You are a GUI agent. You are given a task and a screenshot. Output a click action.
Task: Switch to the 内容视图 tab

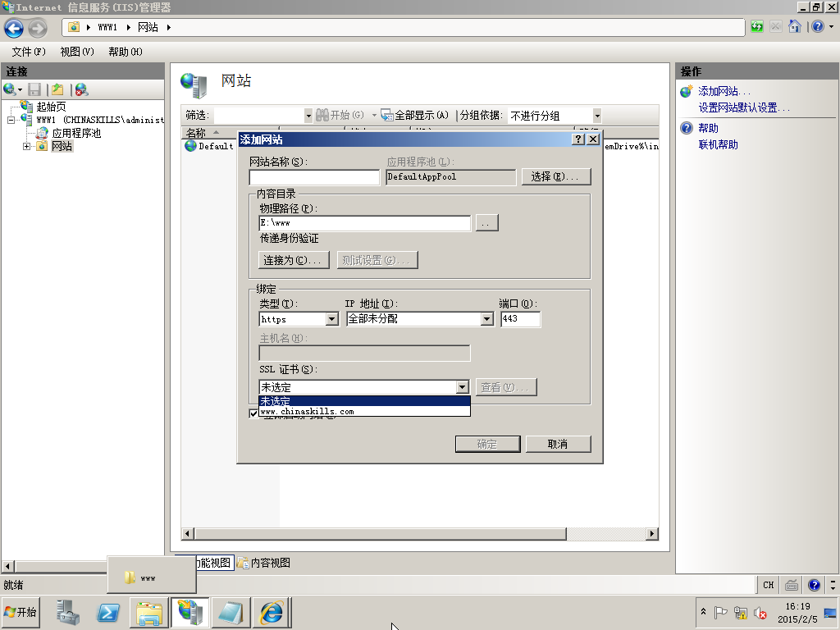click(x=264, y=563)
